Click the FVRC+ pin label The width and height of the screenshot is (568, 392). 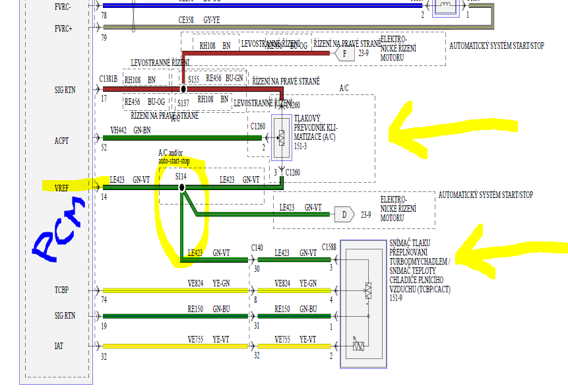(64, 28)
